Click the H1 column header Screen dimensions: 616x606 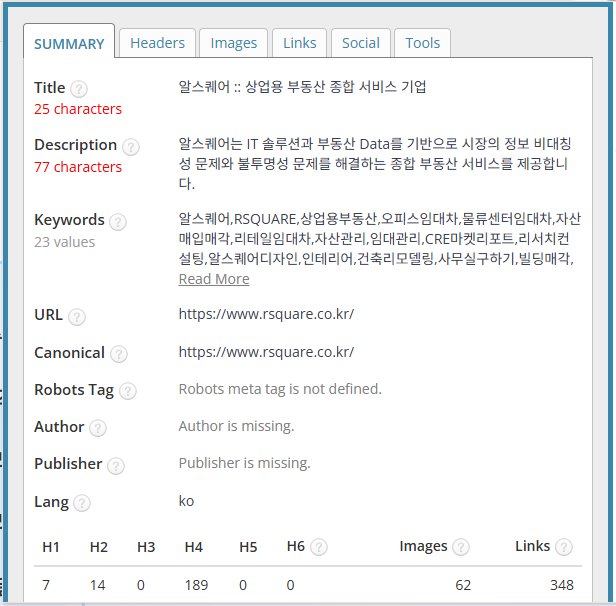coord(51,547)
